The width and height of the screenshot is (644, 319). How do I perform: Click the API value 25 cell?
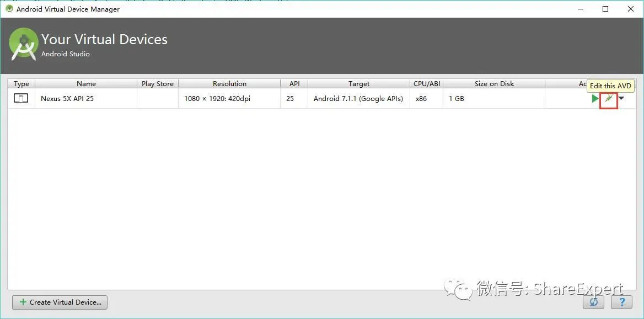(294, 99)
